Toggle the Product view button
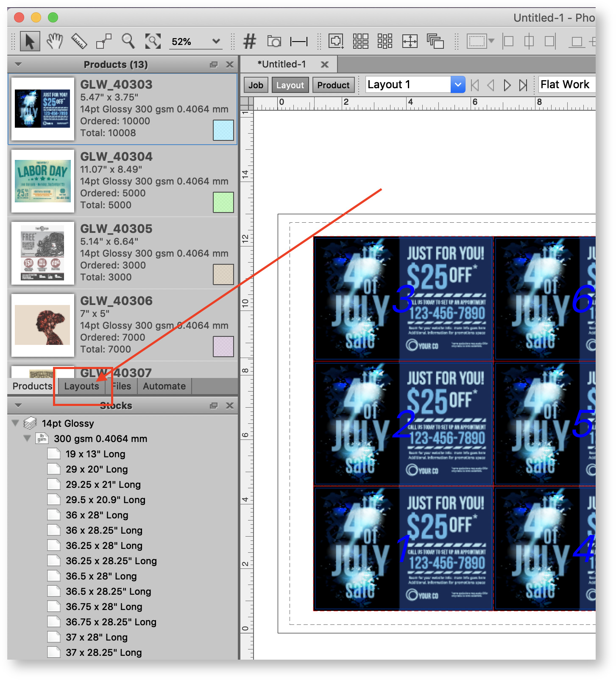 (x=333, y=85)
